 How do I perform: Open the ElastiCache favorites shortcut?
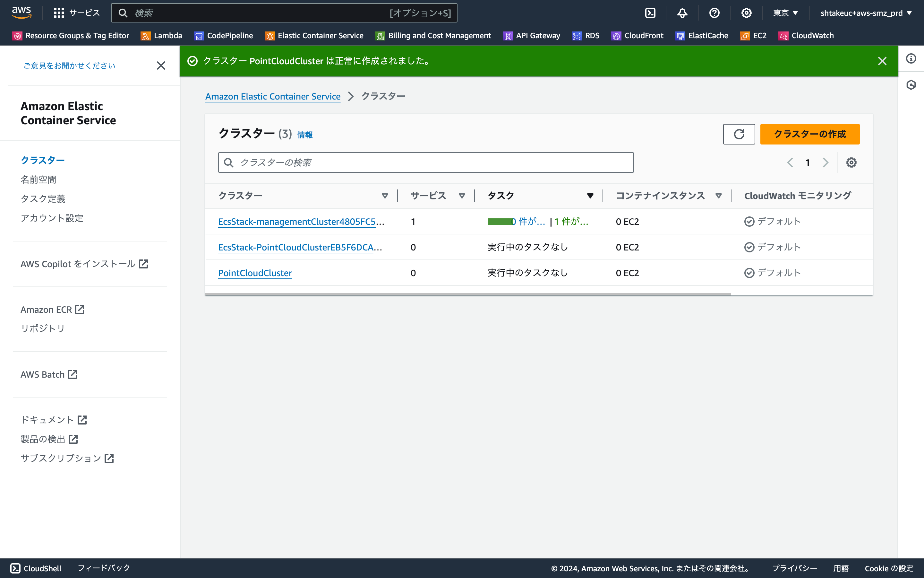[702, 36]
